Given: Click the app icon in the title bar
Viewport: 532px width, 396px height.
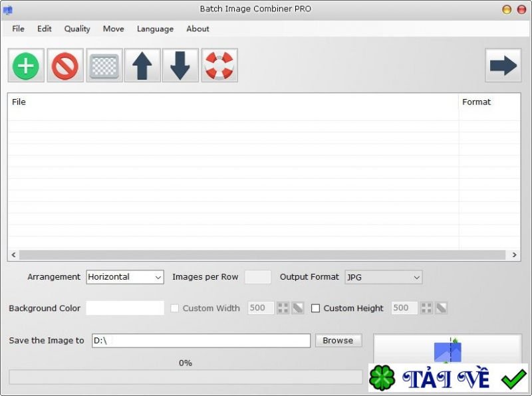Looking at the screenshot, I should pyautogui.click(x=7, y=10).
